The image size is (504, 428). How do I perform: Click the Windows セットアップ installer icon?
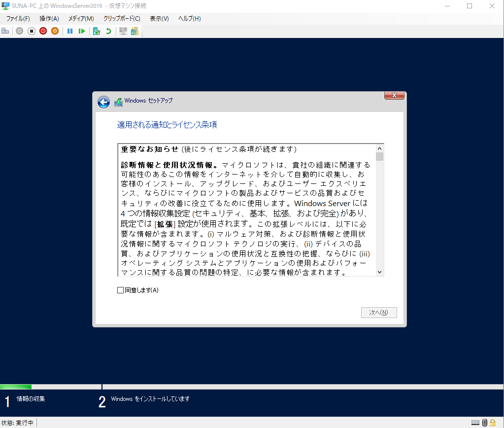pyautogui.click(x=118, y=102)
